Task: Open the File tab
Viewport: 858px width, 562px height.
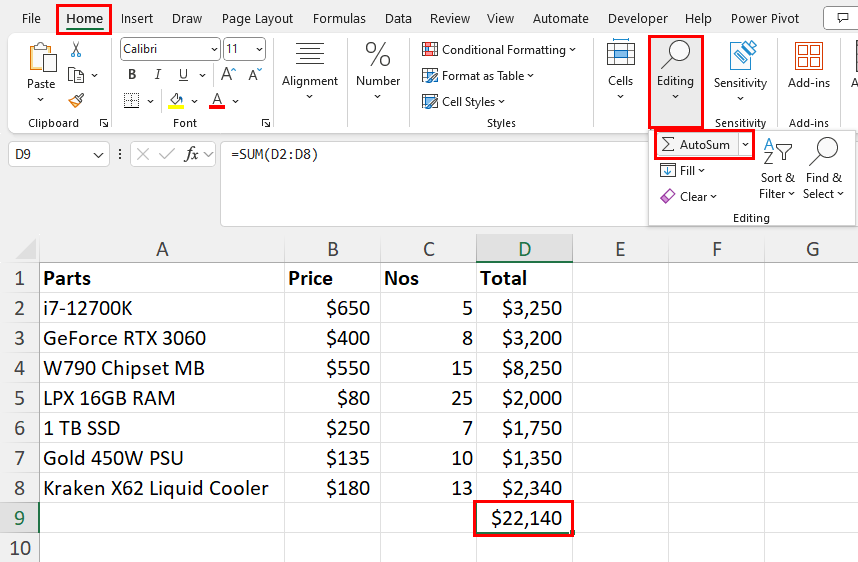Action: (x=31, y=19)
